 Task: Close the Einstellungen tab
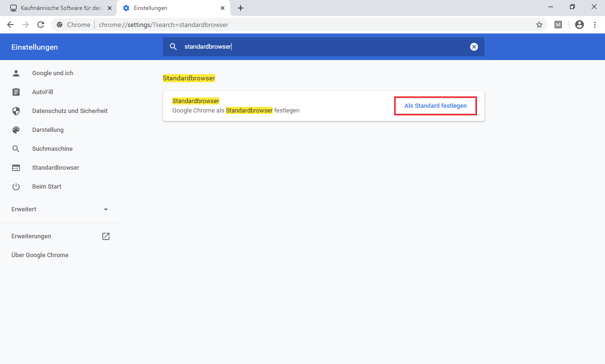coord(223,8)
